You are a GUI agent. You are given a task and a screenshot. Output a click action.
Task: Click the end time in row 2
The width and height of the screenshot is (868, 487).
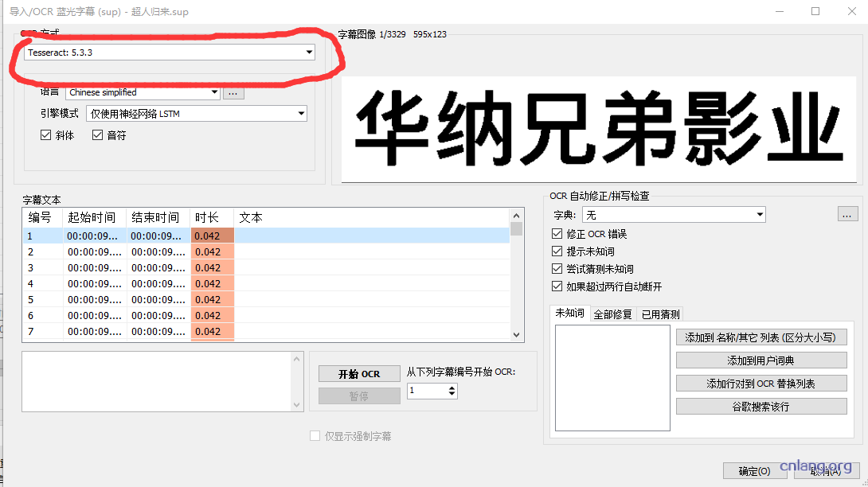tap(158, 251)
